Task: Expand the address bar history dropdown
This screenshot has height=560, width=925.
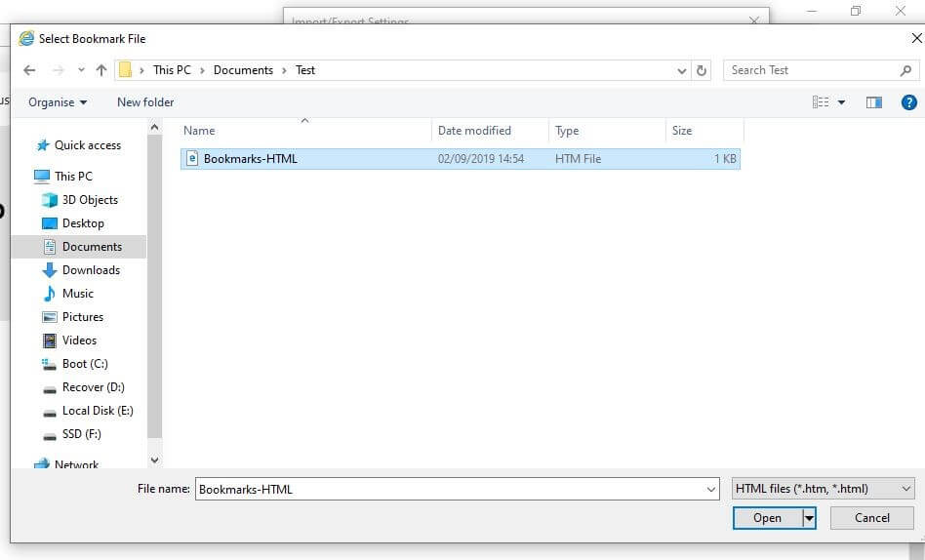Action: (x=682, y=71)
